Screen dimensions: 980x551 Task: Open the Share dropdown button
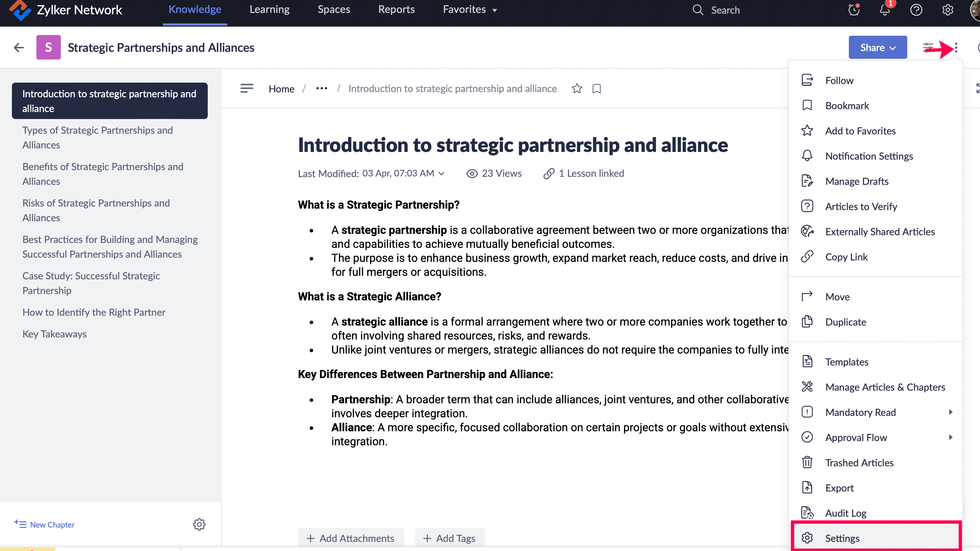pyautogui.click(x=878, y=47)
